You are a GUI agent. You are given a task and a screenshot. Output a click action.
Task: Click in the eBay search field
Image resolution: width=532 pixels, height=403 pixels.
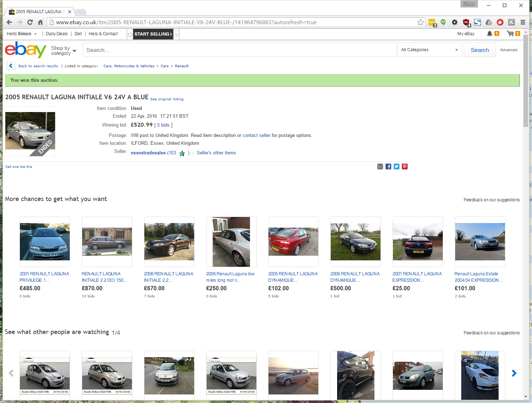click(240, 50)
